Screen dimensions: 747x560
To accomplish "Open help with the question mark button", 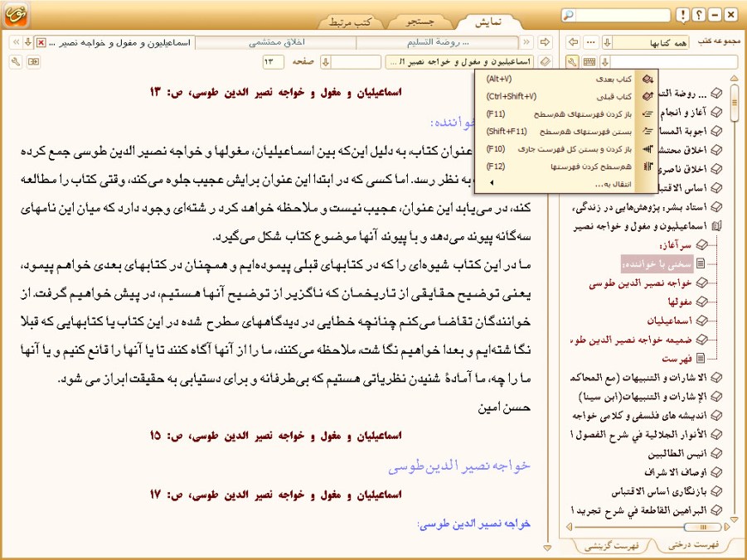I will tap(699, 15).
